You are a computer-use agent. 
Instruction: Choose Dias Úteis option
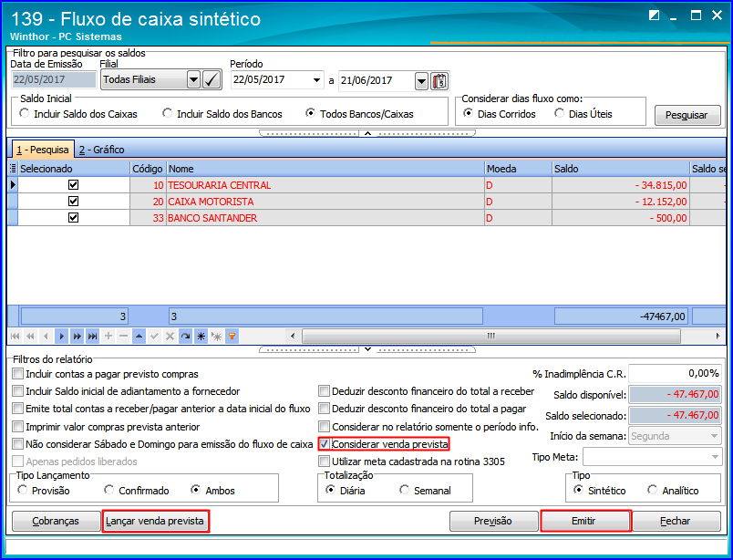[559, 113]
